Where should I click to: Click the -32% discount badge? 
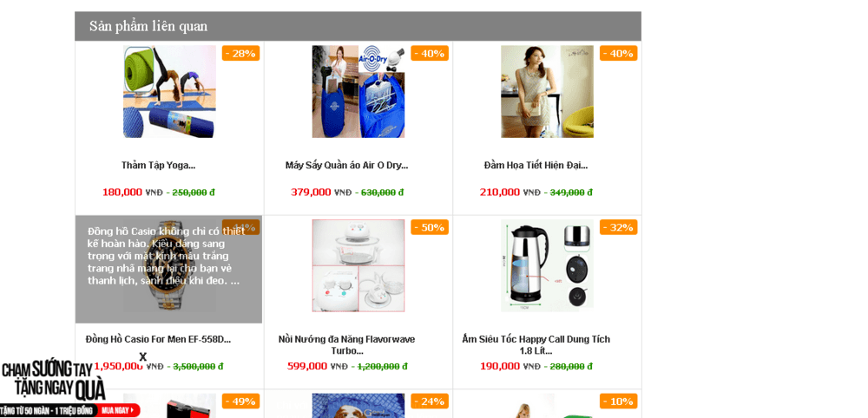coord(618,227)
